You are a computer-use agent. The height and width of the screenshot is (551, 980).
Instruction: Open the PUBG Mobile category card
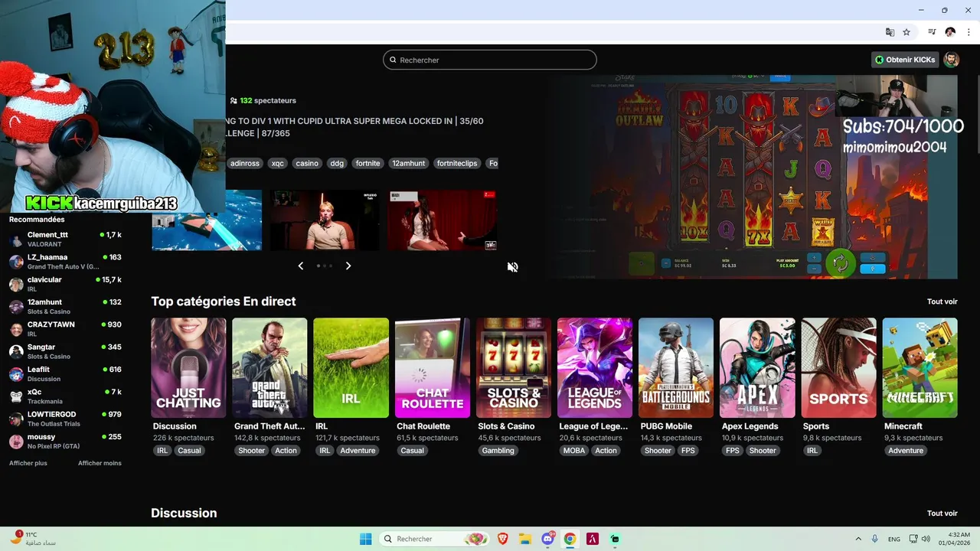coord(676,368)
